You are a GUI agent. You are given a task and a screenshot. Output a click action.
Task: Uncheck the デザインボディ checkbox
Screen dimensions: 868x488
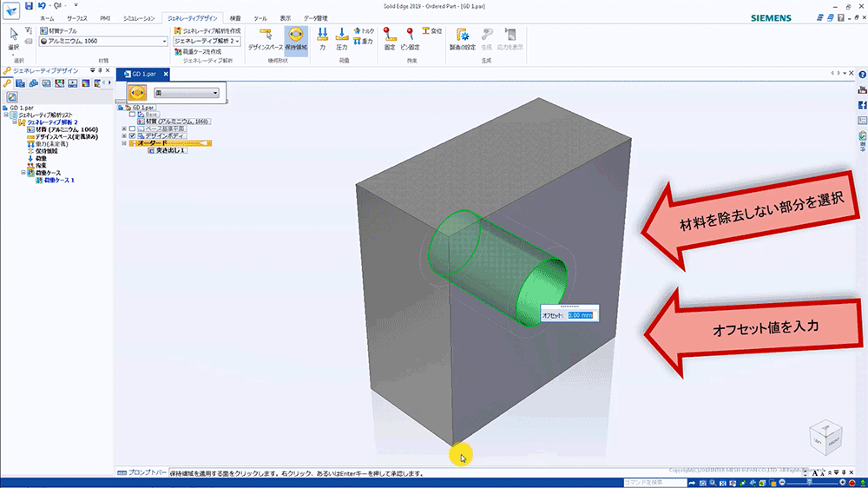click(132, 135)
